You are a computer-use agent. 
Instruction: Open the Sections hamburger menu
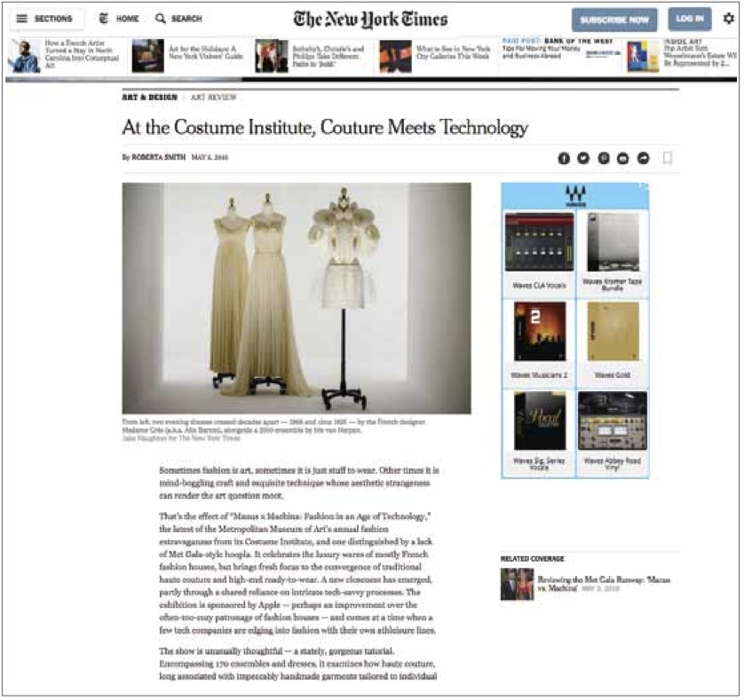click(x=22, y=19)
